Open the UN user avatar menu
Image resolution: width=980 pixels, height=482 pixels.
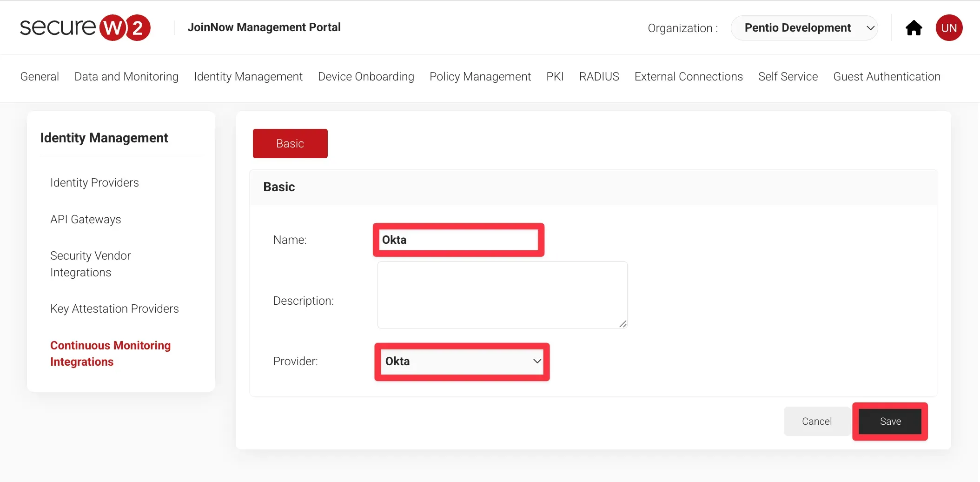948,28
